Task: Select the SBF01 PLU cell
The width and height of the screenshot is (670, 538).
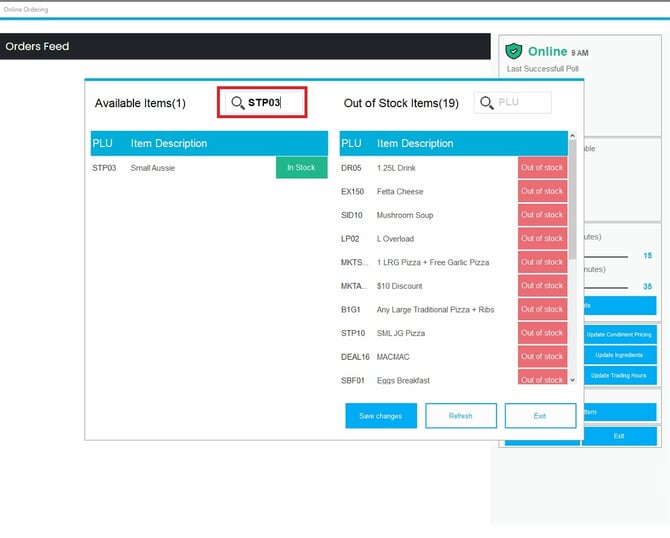Action: [x=353, y=380]
